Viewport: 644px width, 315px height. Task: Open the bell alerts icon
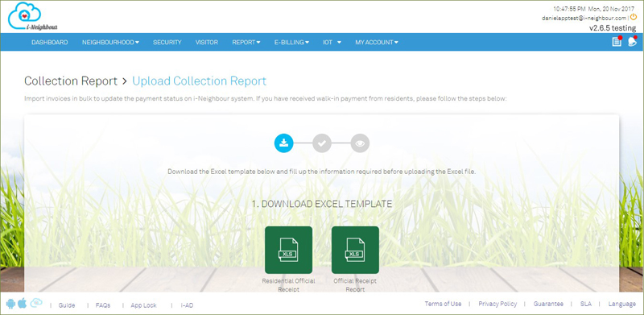tap(632, 41)
